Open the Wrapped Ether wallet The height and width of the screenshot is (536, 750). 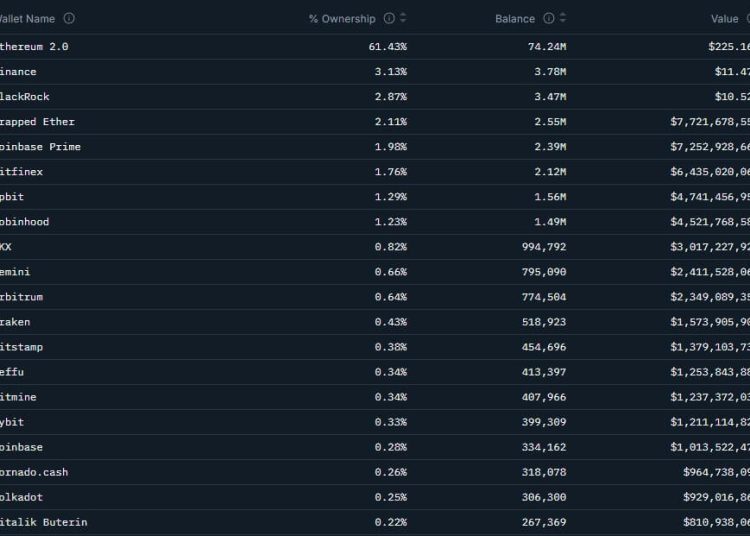point(37,122)
